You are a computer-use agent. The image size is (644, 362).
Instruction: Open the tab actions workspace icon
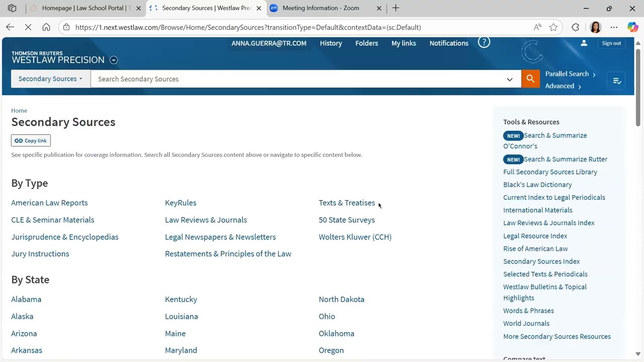tap(12, 8)
